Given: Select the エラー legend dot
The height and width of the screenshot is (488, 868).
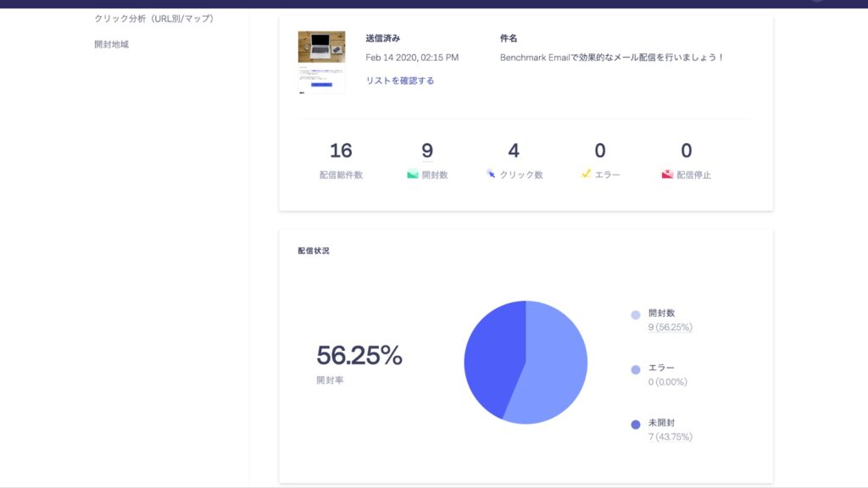Looking at the screenshot, I should (x=636, y=369).
